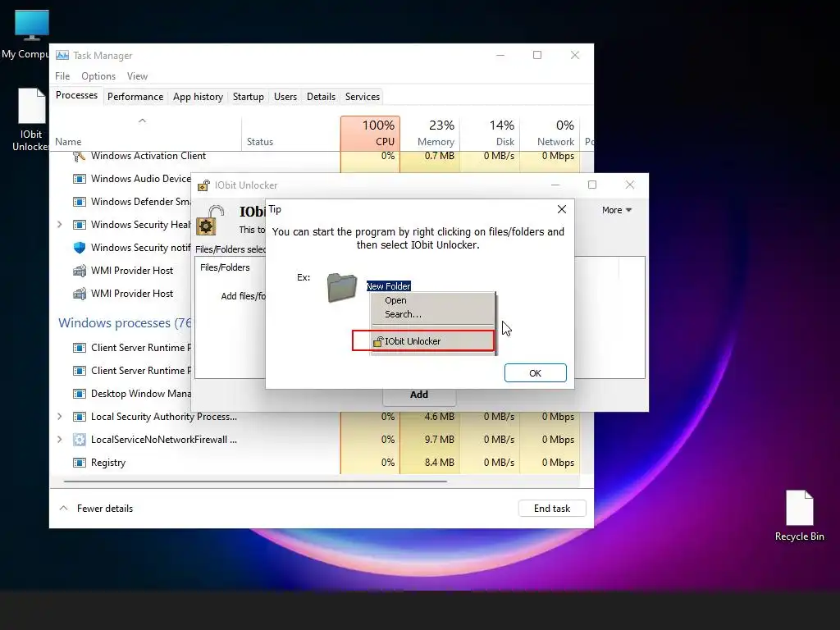Click the Windows Activation Client keys icon
Image resolution: width=840 pixels, height=630 pixels.
[x=80, y=156]
